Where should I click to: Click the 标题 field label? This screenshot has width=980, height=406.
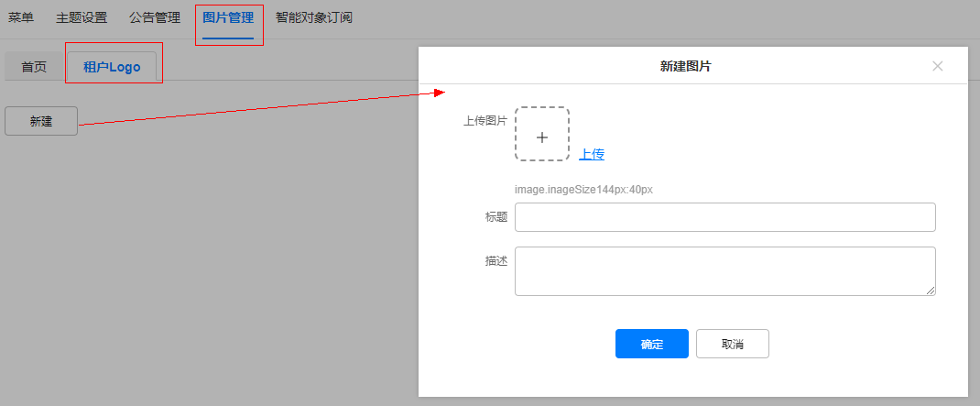coord(496,217)
